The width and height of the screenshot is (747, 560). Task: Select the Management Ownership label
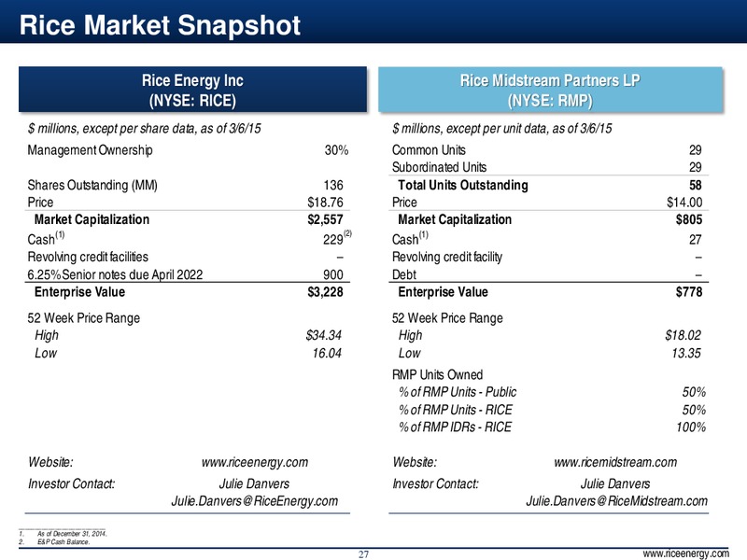click(x=90, y=150)
